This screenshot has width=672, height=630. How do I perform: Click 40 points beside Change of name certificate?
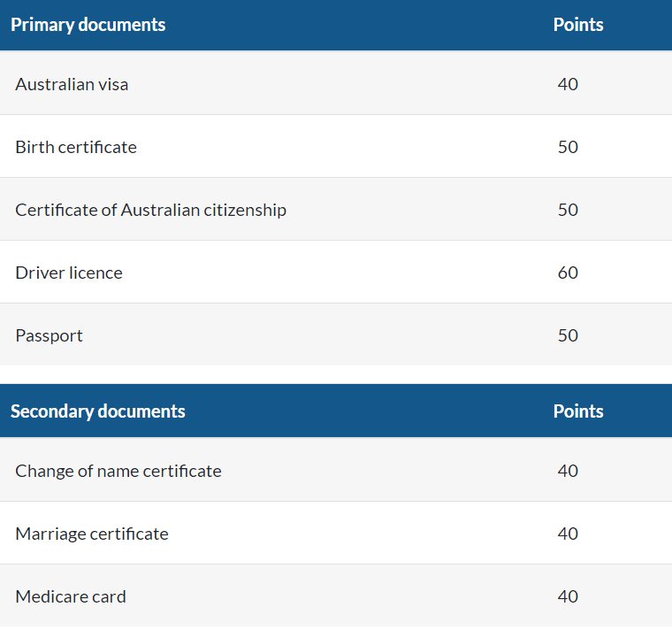tap(568, 471)
